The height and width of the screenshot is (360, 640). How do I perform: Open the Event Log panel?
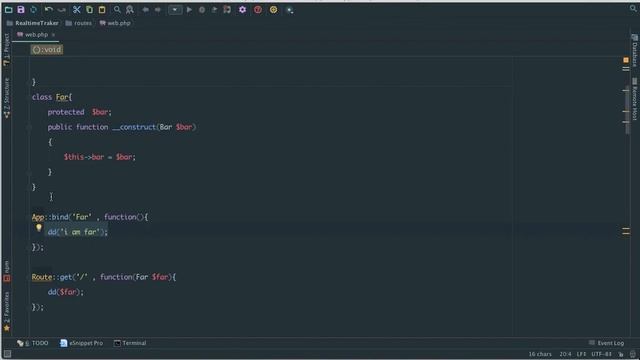[x=607, y=343]
